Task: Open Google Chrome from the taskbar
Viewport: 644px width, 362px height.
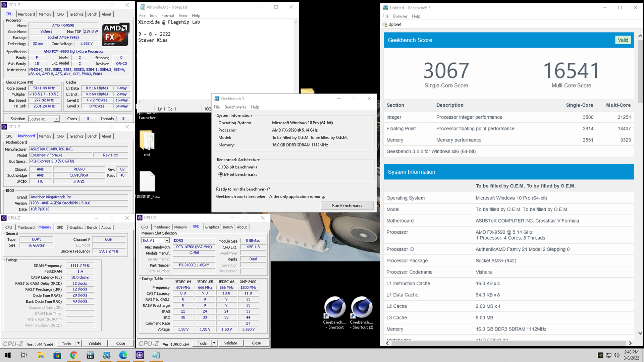Action: (73, 355)
